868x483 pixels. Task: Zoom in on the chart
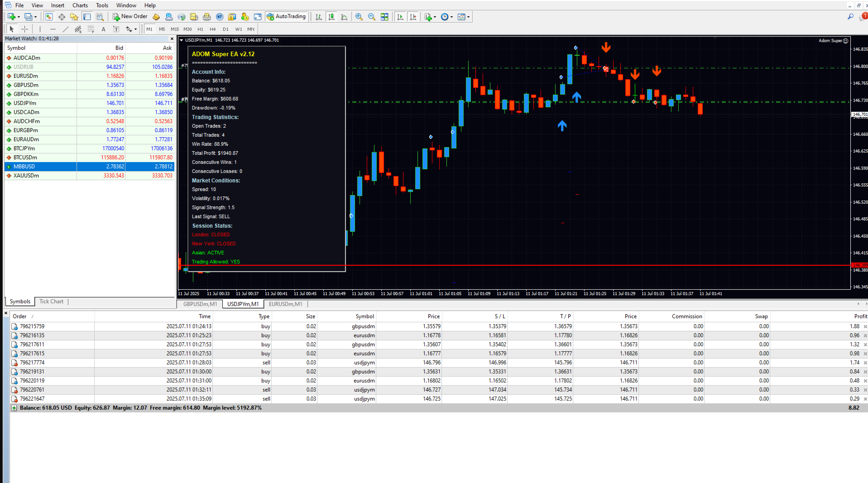pyautogui.click(x=359, y=17)
